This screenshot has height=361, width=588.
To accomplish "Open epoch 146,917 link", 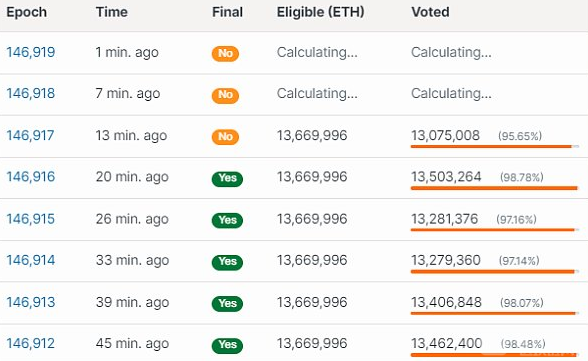I will [30, 135].
